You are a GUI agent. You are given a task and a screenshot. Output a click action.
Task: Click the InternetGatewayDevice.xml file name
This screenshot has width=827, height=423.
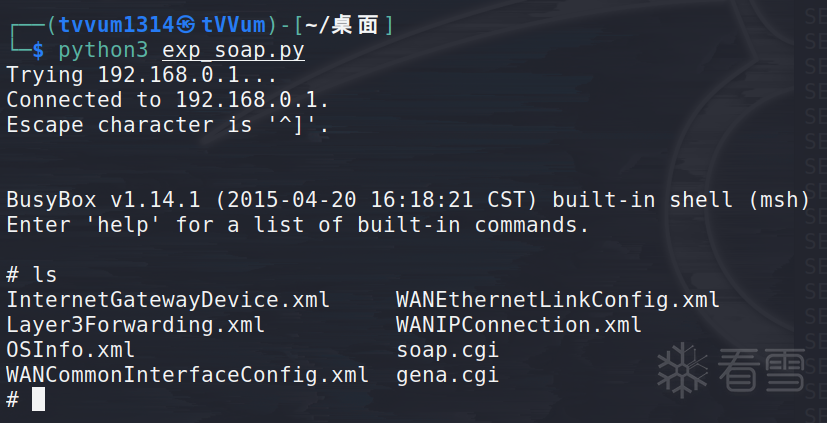click(x=168, y=300)
